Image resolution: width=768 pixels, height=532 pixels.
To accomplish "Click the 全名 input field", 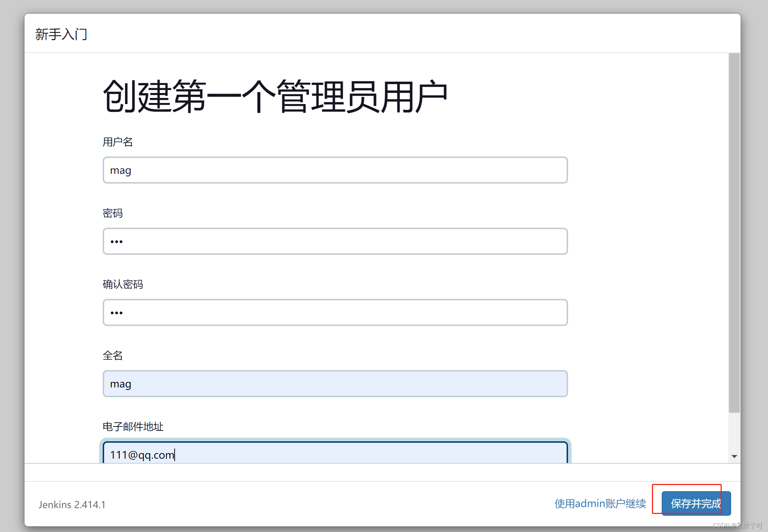I will [335, 384].
